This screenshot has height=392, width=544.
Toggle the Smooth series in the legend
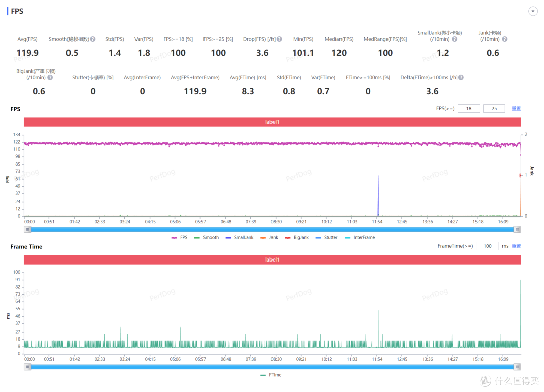point(207,238)
